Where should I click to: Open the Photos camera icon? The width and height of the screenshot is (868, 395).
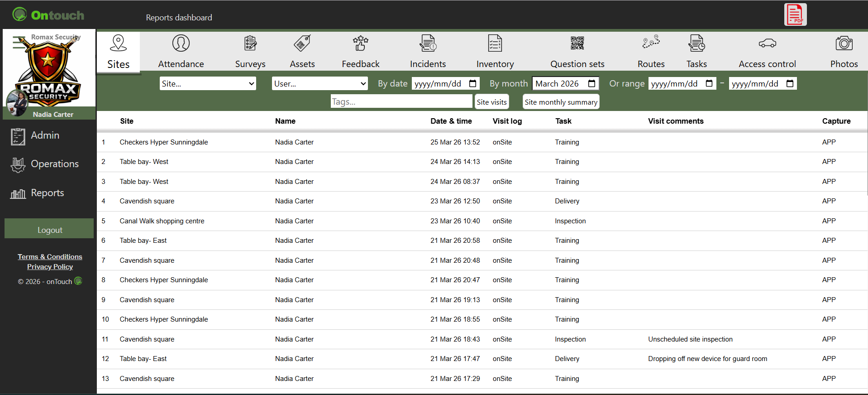point(844,43)
